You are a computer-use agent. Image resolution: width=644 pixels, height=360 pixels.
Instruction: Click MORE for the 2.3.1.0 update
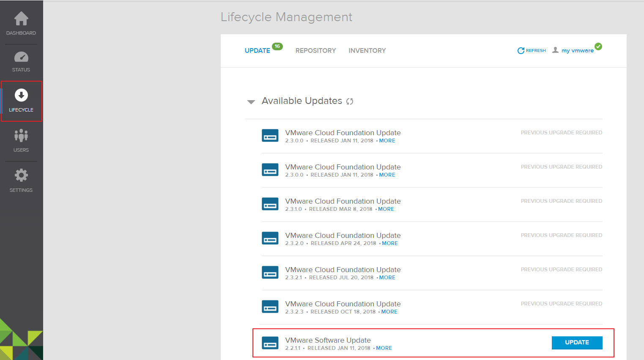pos(386,209)
